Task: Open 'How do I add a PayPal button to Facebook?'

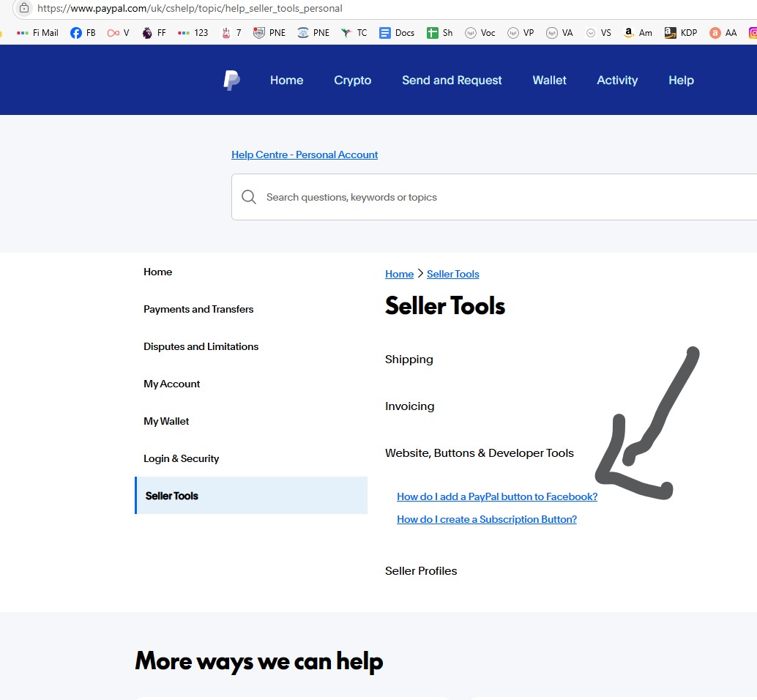Action: coord(497,496)
